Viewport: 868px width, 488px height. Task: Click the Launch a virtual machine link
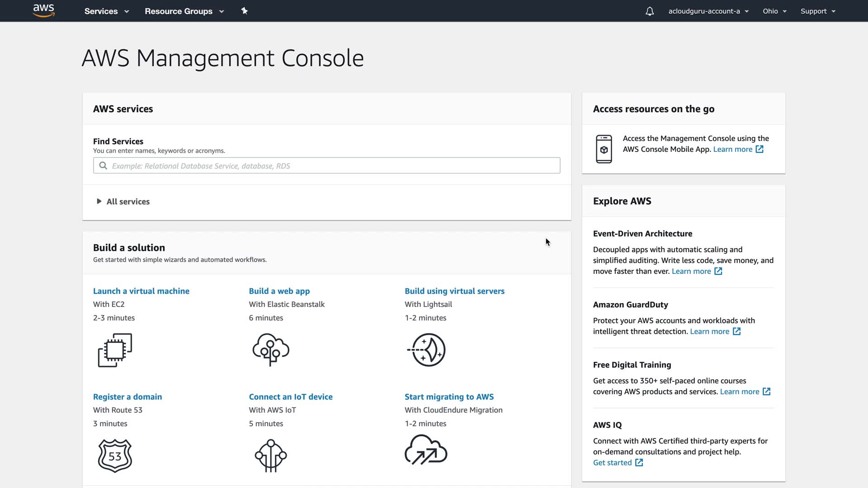(141, 291)
